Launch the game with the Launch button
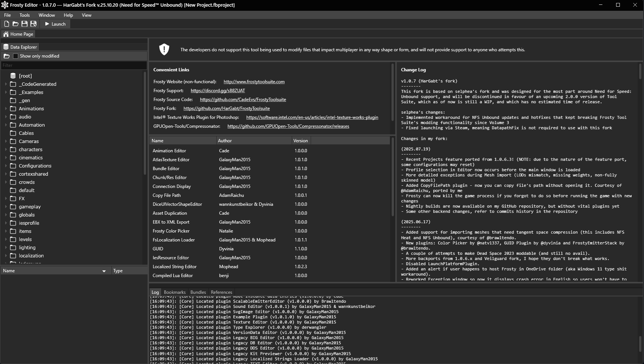This screenshot has width=644, height=364. 55,24
